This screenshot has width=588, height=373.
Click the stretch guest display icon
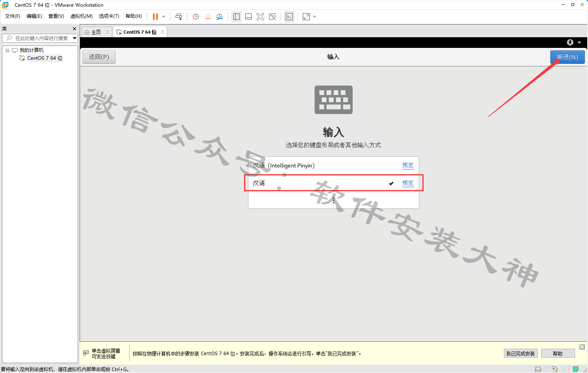(306, 17)
